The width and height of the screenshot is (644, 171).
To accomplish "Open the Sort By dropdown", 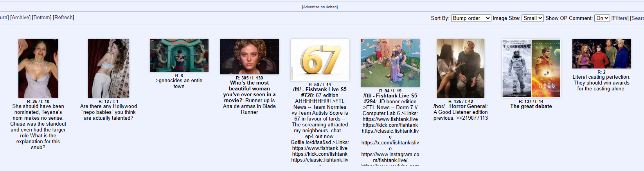I will click(471, 18).
